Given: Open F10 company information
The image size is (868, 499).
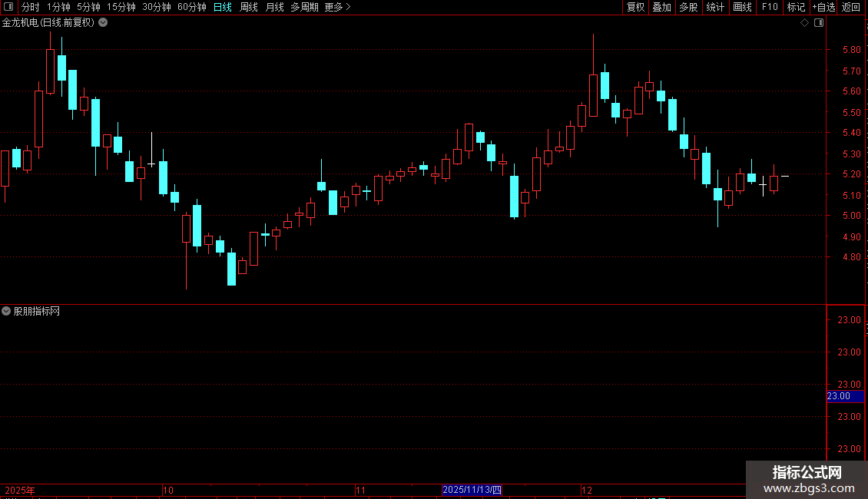Looking at the screenshot, I should pyautogui.click(x=770, y=7).
